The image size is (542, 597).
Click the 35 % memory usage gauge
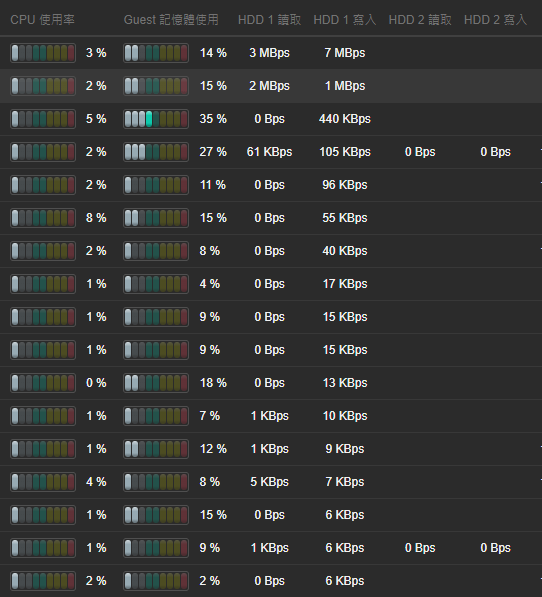point(156,119)
